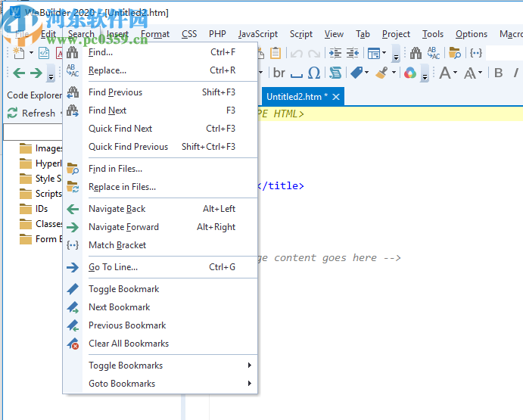Open the font face dropdown arrow
The height and width of the screenshot is (420, 523).
(456, 73)
